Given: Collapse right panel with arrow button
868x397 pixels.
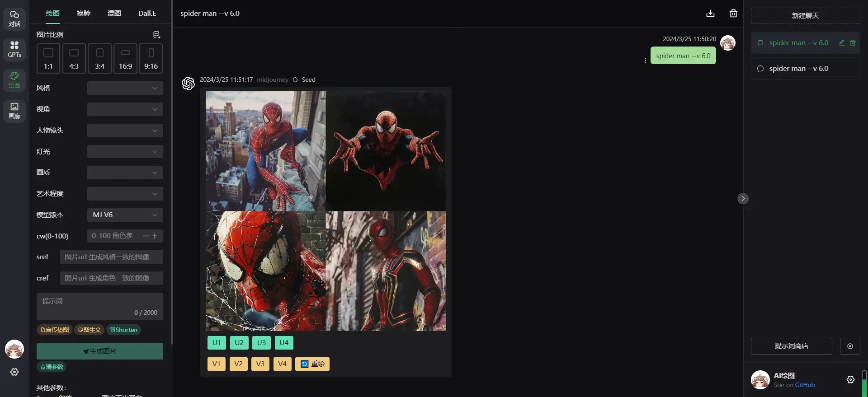Looking at the screenshot, I should (x=743, y=199).
